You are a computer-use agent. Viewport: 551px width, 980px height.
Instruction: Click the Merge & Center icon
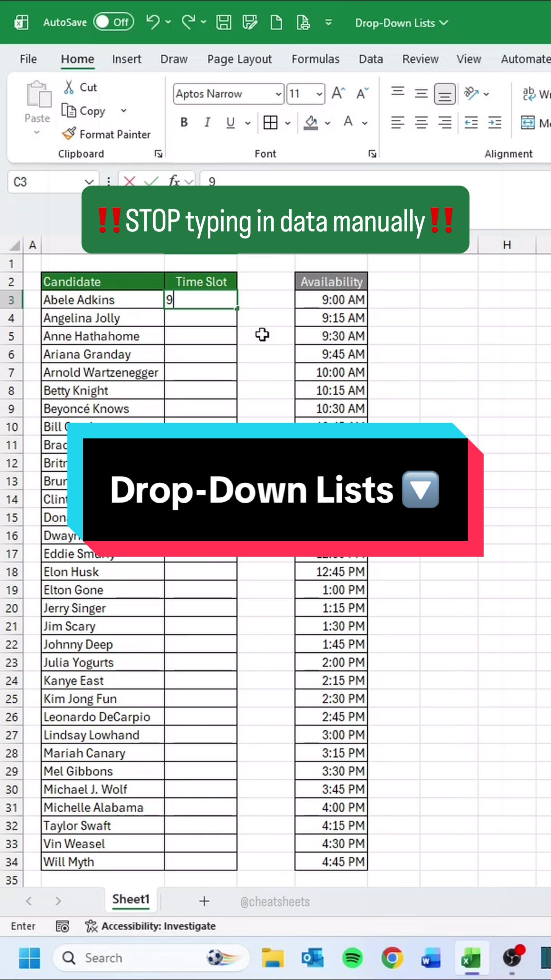pyautogui.click(x=528, y=123)
